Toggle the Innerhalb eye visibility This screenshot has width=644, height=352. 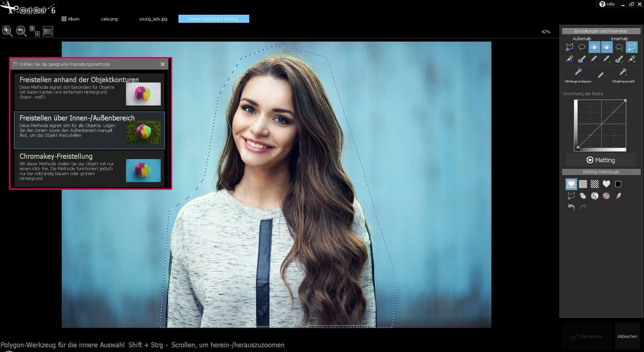pyautogui.click(x=606, y=47)
